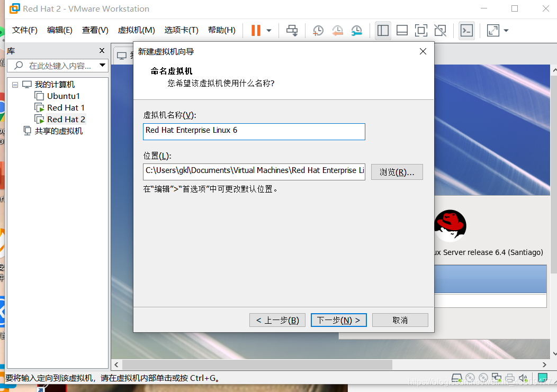Select 我的计算机 in the library tree

coord(55,85)
